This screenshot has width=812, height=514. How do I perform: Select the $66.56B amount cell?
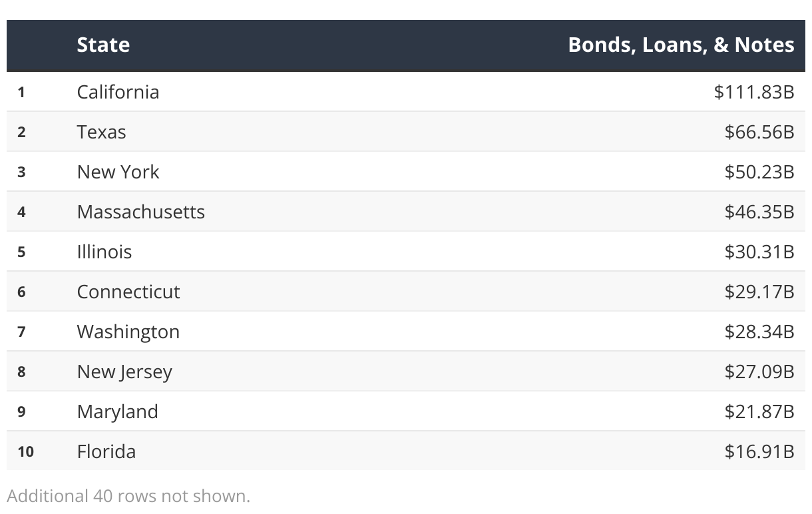(759, 132)
